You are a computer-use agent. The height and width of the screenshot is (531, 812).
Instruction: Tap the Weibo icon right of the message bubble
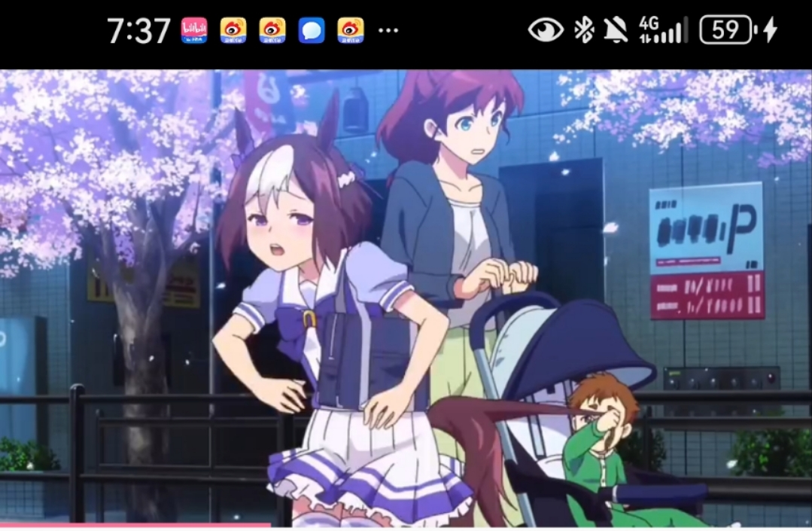(x=351, y=30)
